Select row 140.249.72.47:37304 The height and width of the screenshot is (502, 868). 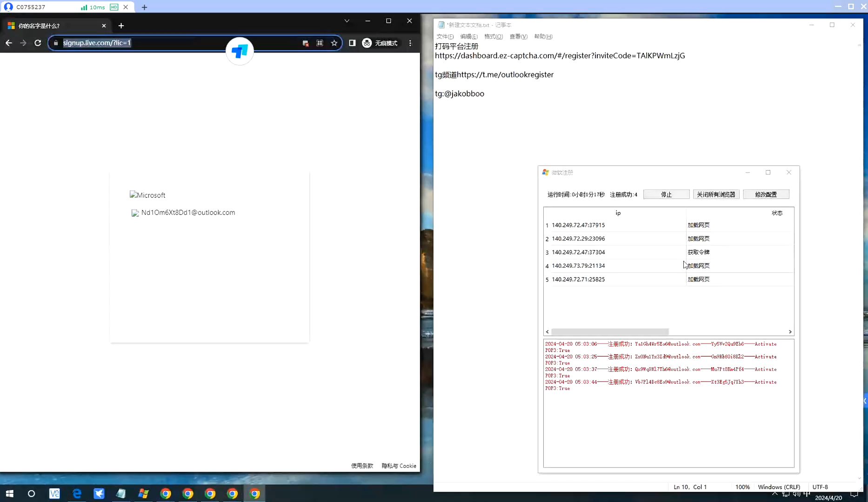click(x=668, y=252)
